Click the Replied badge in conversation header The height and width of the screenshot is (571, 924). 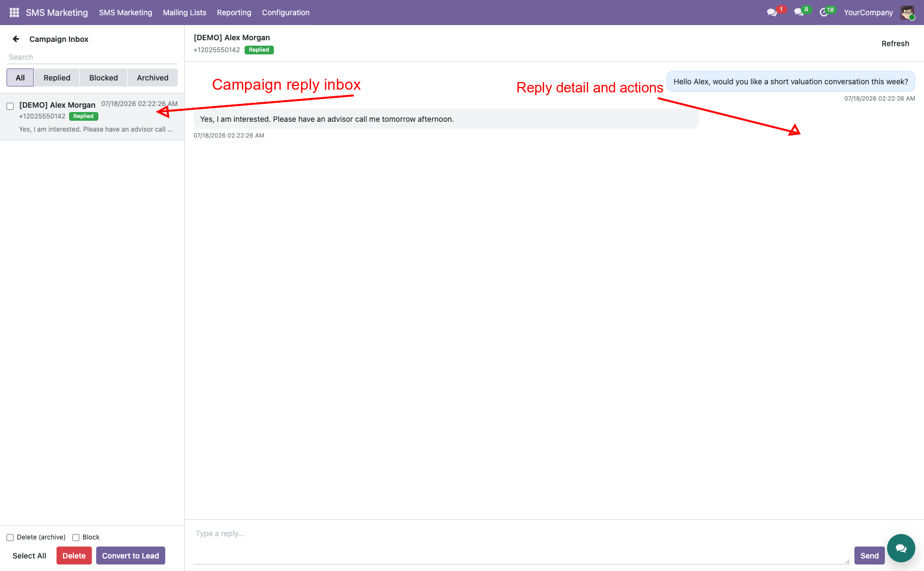point(259,50)
